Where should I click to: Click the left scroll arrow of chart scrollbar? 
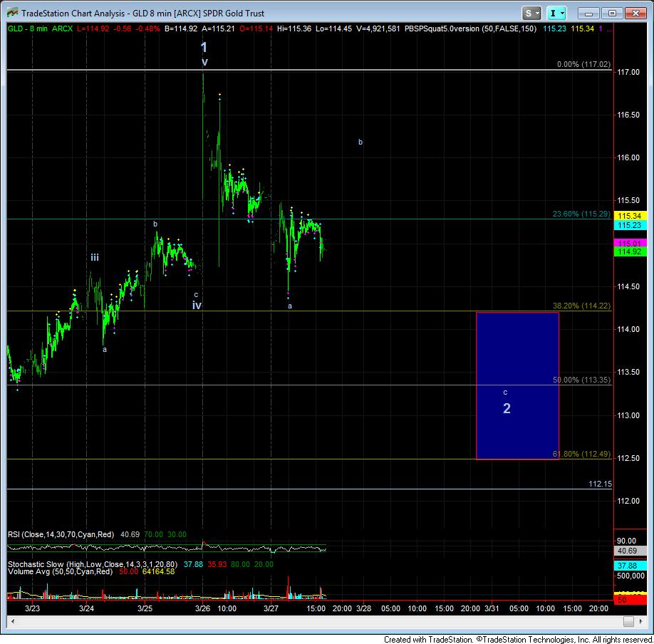pos(13,621)
